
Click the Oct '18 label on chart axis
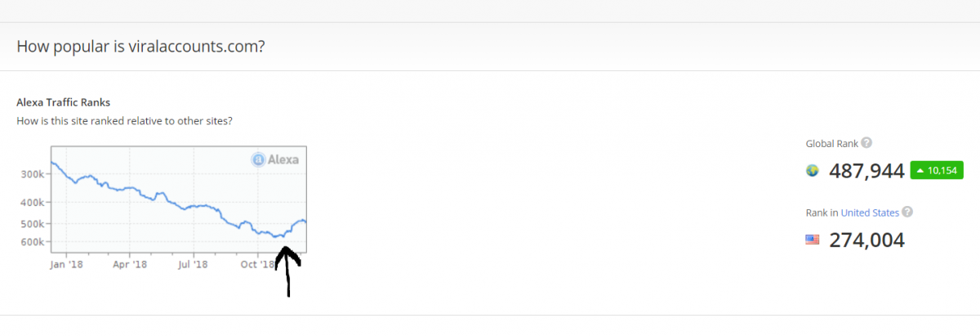(259, 264)
